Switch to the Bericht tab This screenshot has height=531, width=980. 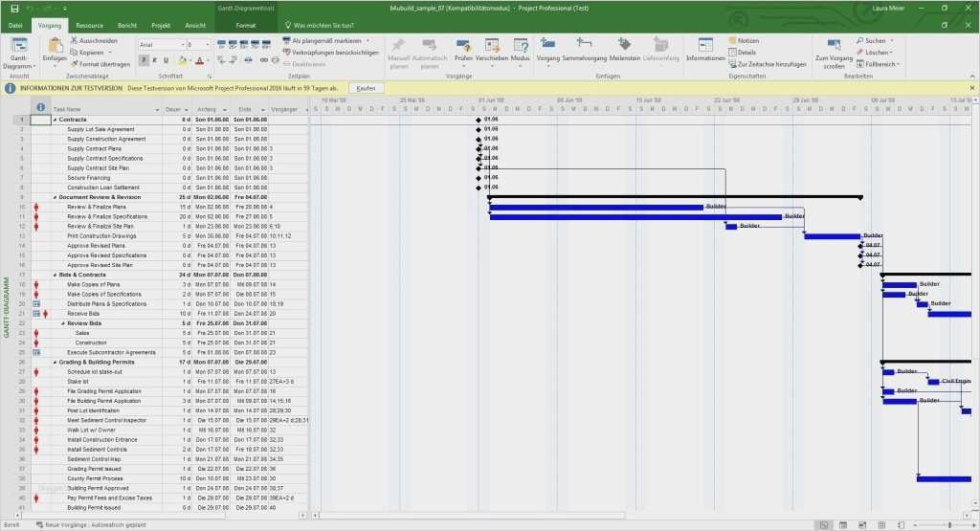(x=127, y=26)
